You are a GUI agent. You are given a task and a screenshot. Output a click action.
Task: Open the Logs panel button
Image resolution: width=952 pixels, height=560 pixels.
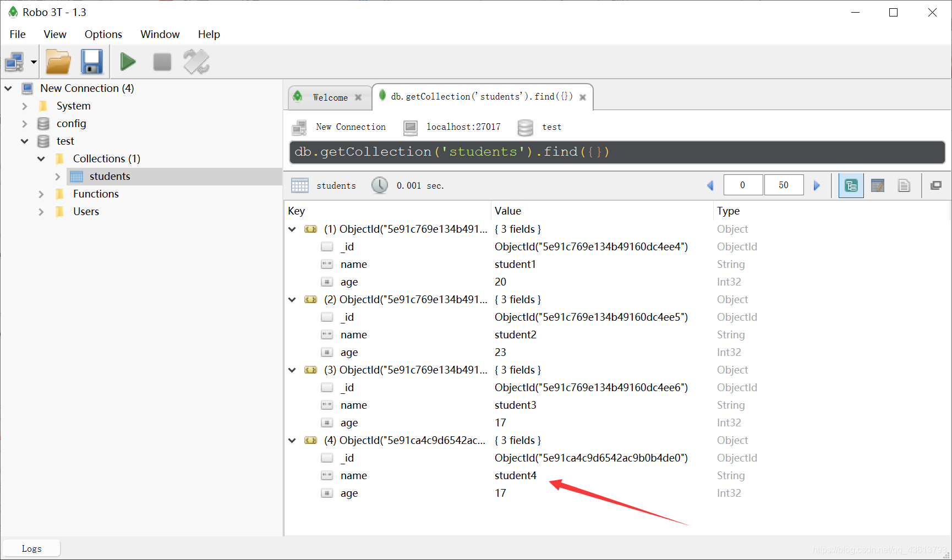[31, 548]
